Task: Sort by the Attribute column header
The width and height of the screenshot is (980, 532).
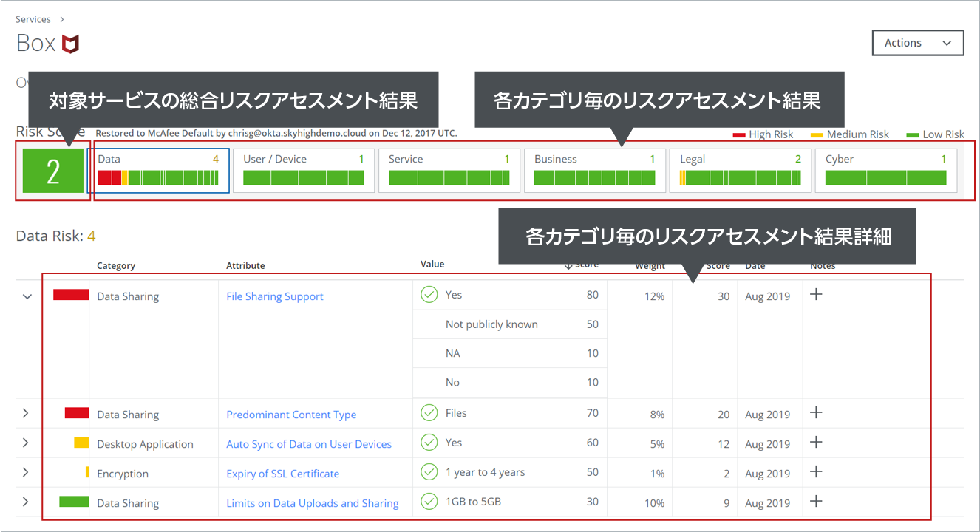Action: [x=245, y=266]
